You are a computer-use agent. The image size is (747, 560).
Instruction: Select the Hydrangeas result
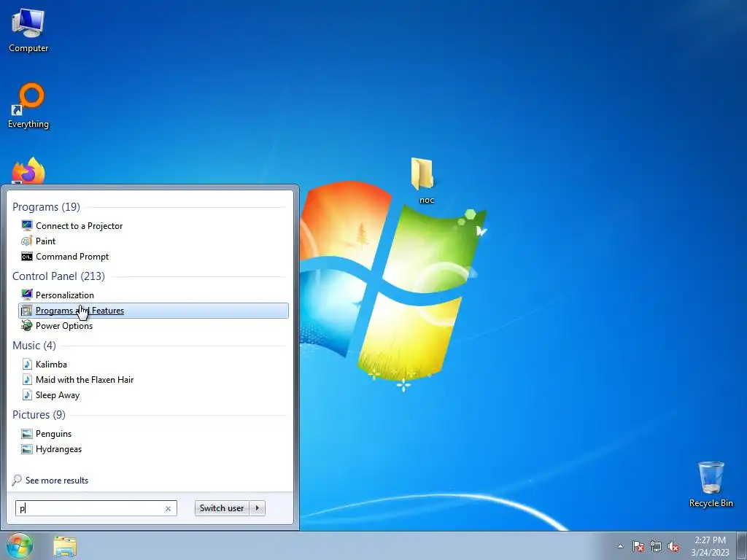[153, 449]
